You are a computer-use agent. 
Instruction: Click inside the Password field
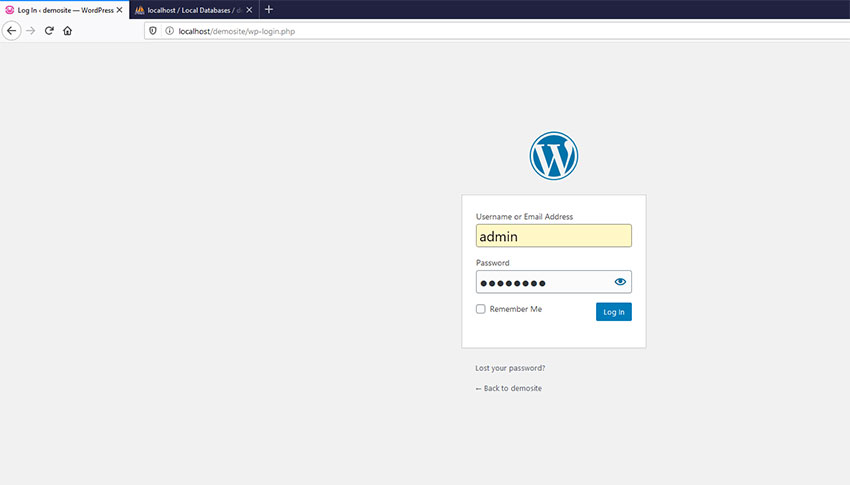540,282
